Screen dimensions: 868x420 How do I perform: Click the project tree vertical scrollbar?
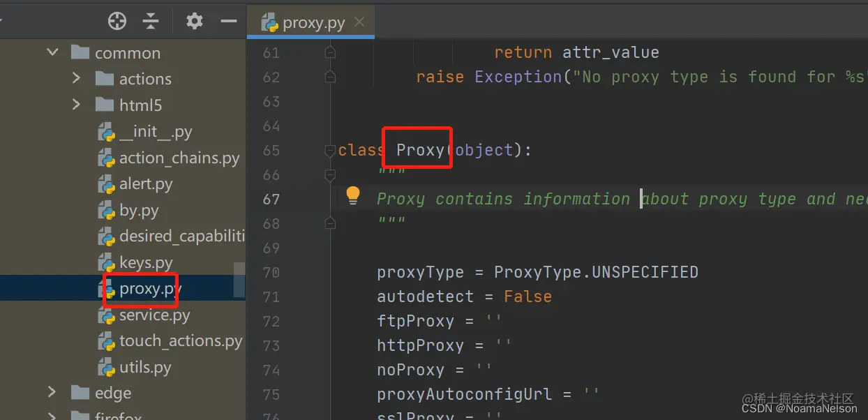pyautogui.click(x=239, y=280)
